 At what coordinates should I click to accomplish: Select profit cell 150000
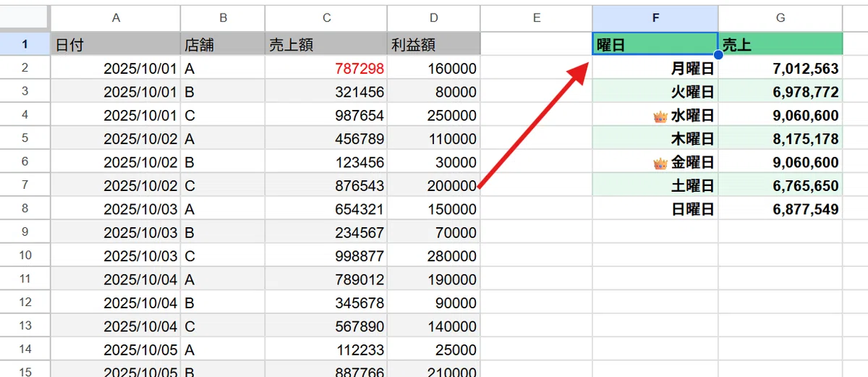pos(433,209)
